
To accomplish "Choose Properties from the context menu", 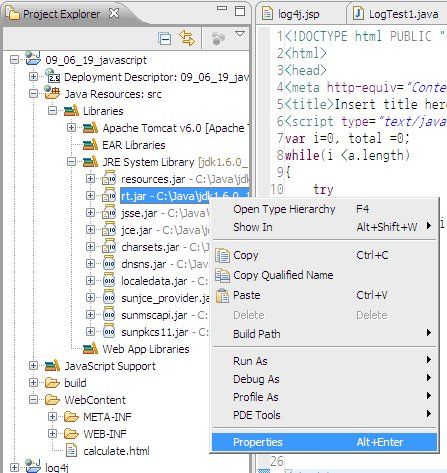I will coord(325,442).
